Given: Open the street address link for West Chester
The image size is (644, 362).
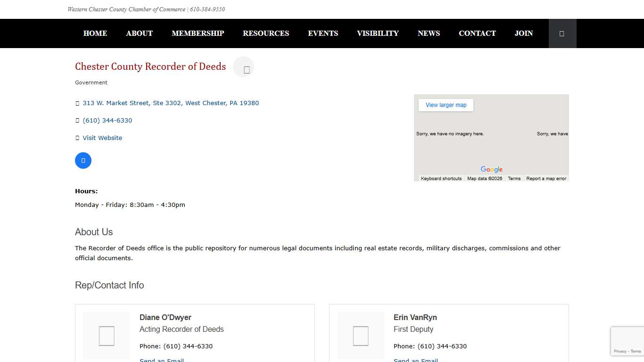Looking at the screenshot, I should [171, 103].
